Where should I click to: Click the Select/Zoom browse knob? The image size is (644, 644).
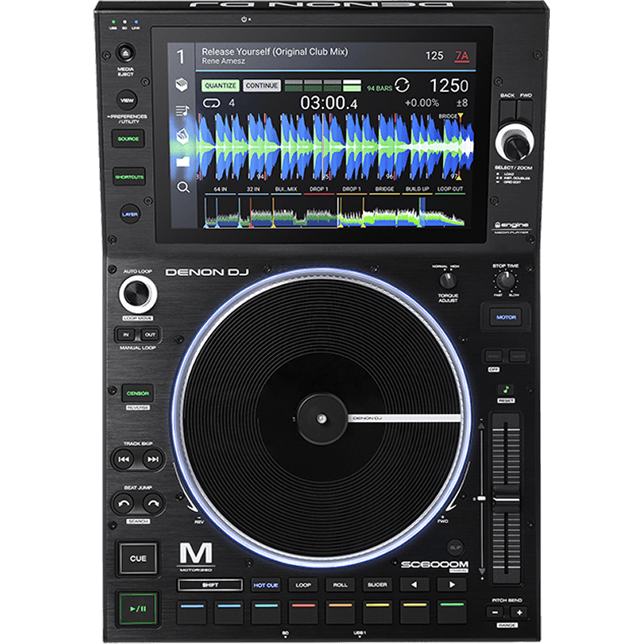(x=514, y=144)
